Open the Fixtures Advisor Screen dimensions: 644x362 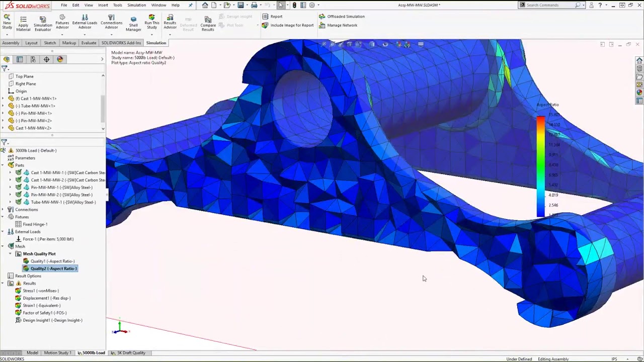(62, 22)
